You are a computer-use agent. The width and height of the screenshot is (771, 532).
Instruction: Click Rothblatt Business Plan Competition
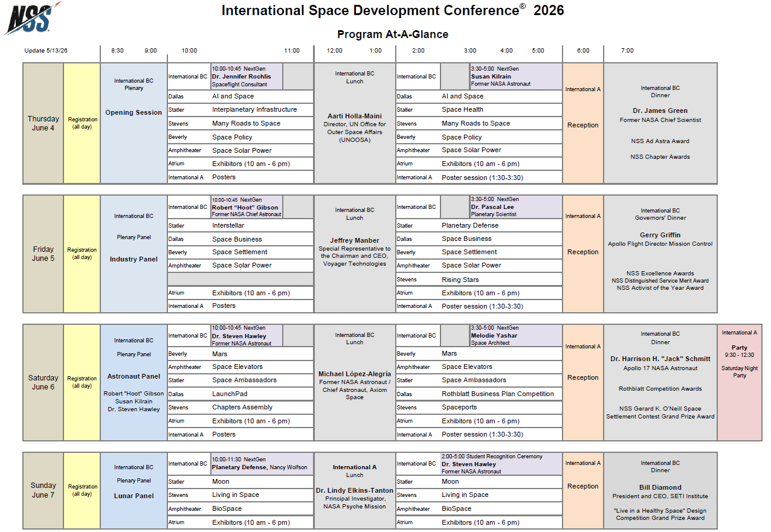click(498, 394)
